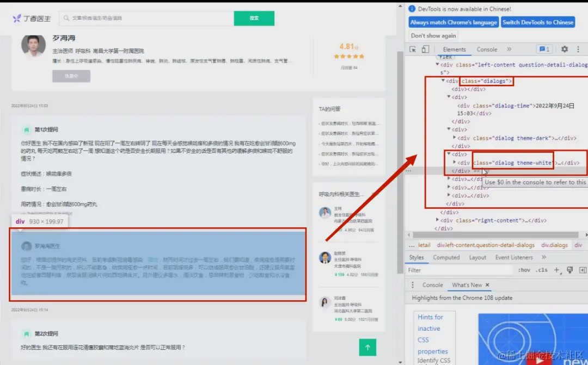
Task: Click the green scroll-to-top arrow button
Action: 367,348
